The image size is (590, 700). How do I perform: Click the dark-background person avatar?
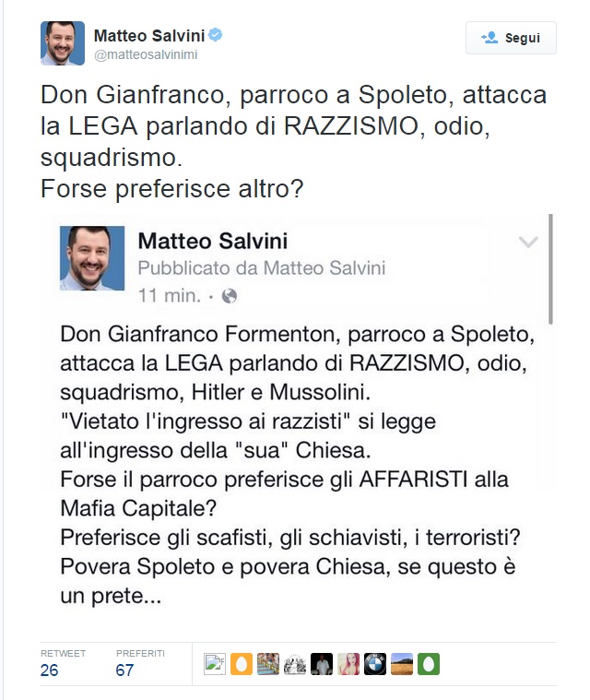(321, 664)
